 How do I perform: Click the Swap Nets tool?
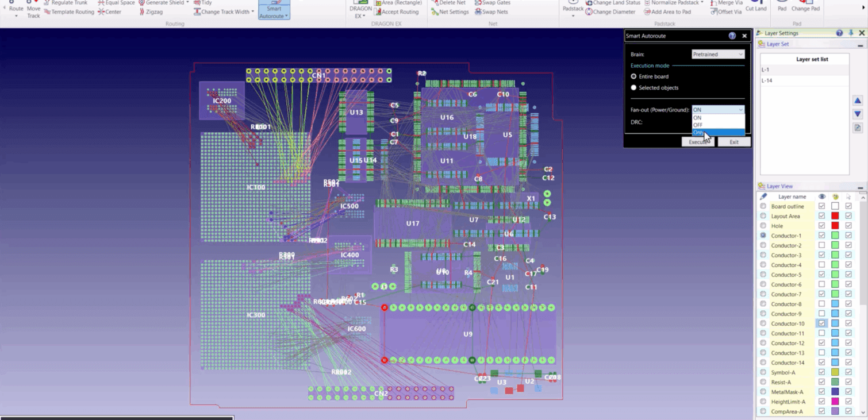491,11
